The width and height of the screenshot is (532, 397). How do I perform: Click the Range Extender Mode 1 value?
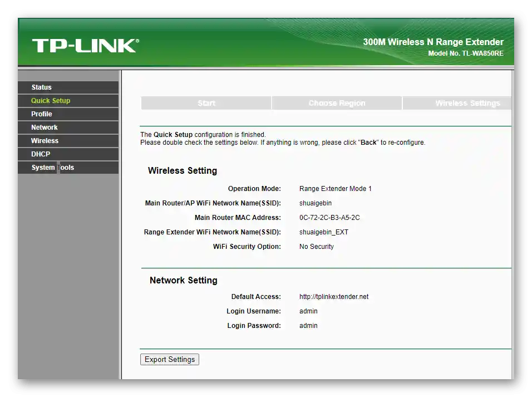pos(335,189)
